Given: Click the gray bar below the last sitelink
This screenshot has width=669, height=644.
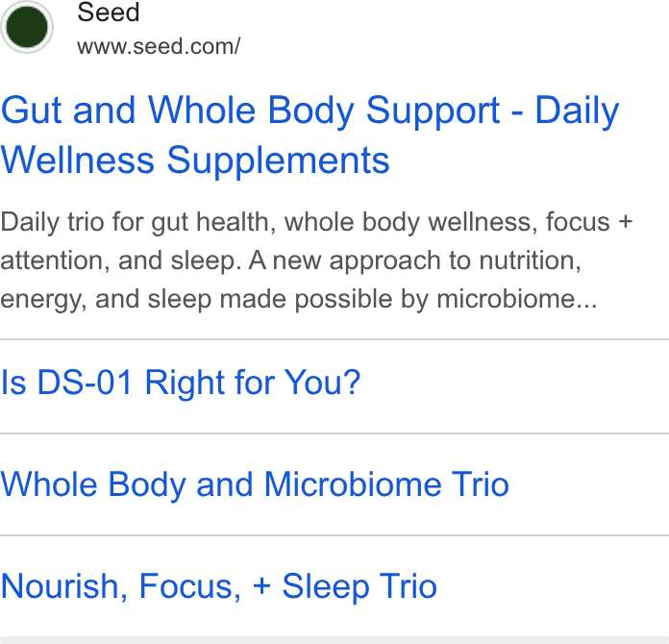Looking at the screenshot, I should click(334, 640).
